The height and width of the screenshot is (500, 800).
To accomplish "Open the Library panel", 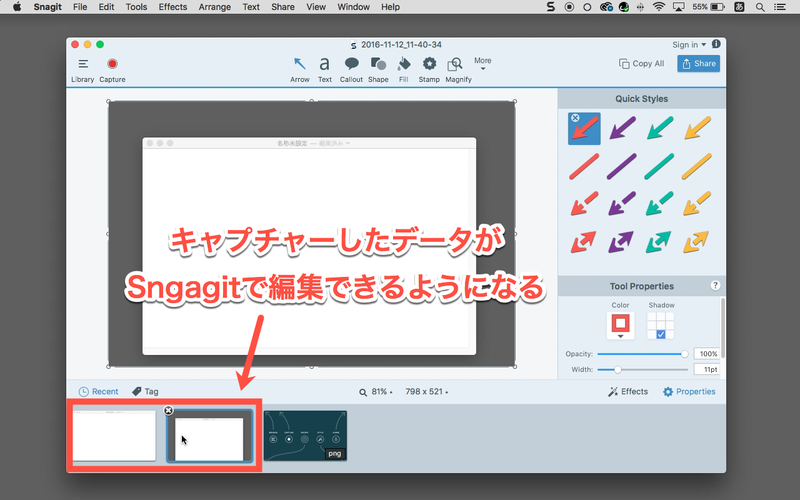I will point(83,69).
